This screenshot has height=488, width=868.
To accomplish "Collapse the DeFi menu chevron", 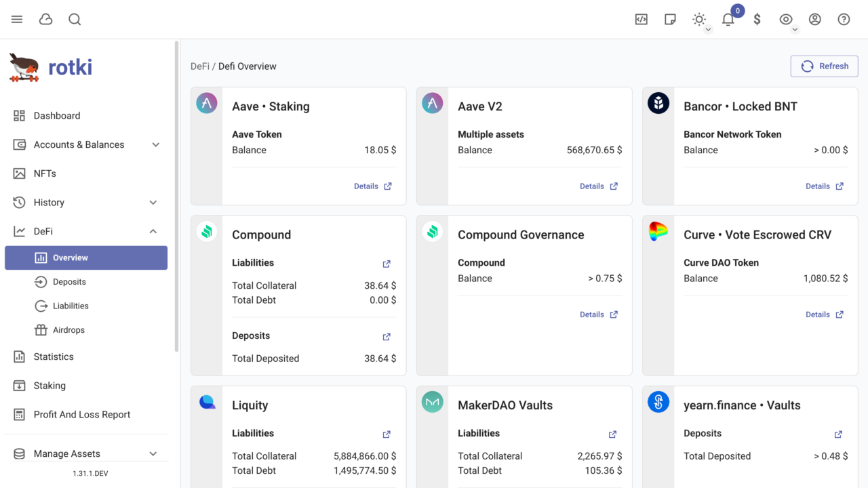I will click(153, 232).
